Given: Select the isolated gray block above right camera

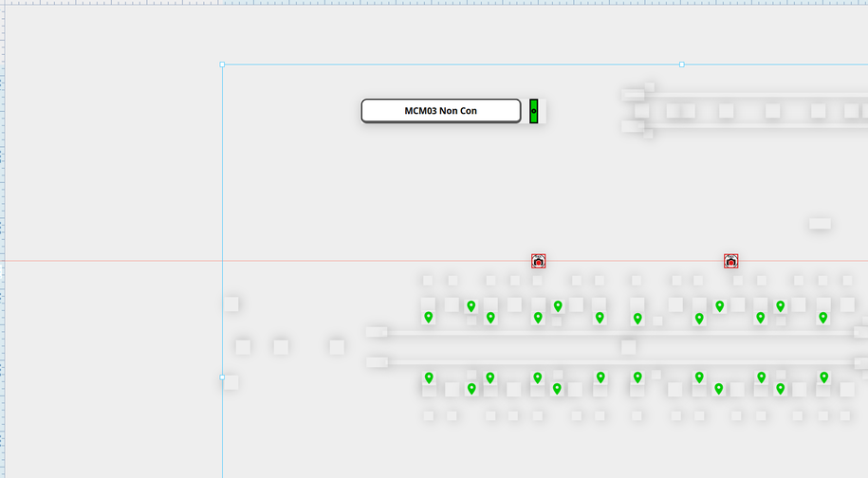Looking at the screenshot, I should click(x=820, y=224).
